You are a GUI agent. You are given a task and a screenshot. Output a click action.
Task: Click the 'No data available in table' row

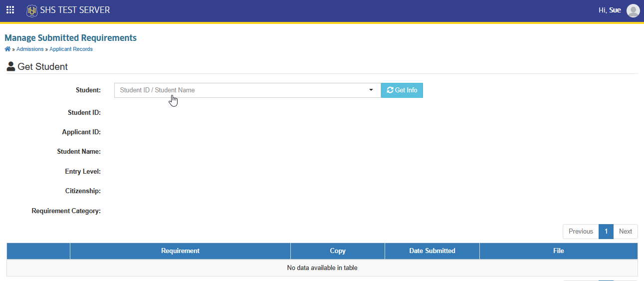point(322,268)
